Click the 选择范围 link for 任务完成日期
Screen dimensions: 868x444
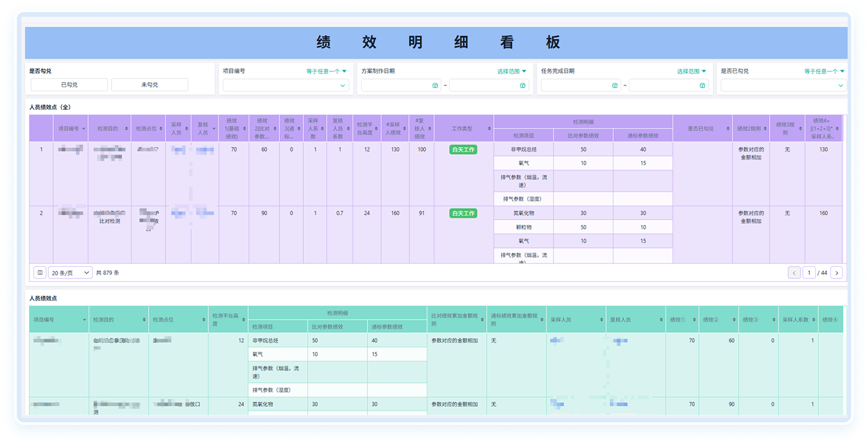point(691,71)
